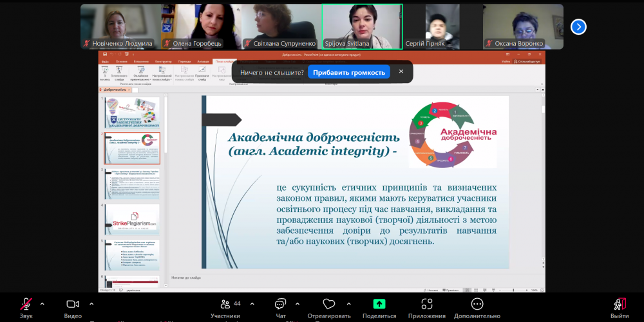Click the Выйти leave meeting icon

coord(620,304)
